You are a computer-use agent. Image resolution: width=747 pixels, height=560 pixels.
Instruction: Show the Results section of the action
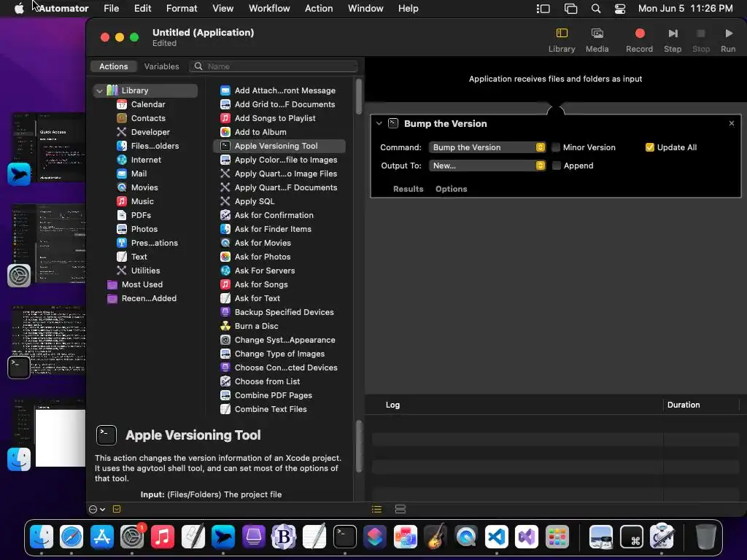409,189
